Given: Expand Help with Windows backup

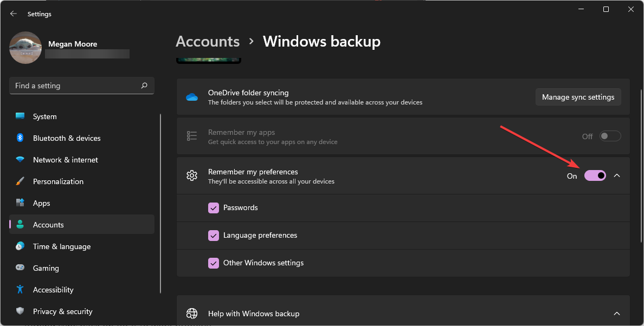Looking at the screenshot, I should [x=617, y=314].
